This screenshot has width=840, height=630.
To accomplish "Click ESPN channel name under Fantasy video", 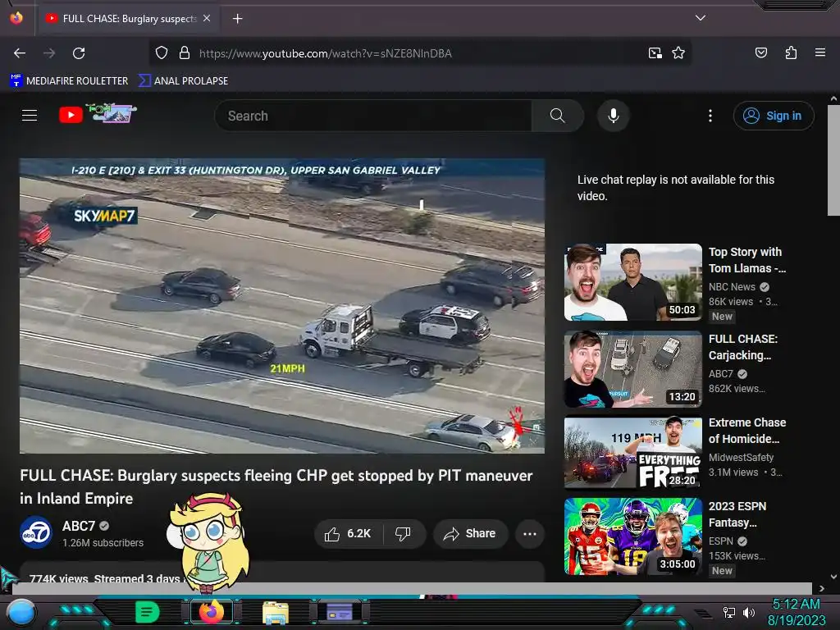I will pyautogui.click(x=720, y=541).
